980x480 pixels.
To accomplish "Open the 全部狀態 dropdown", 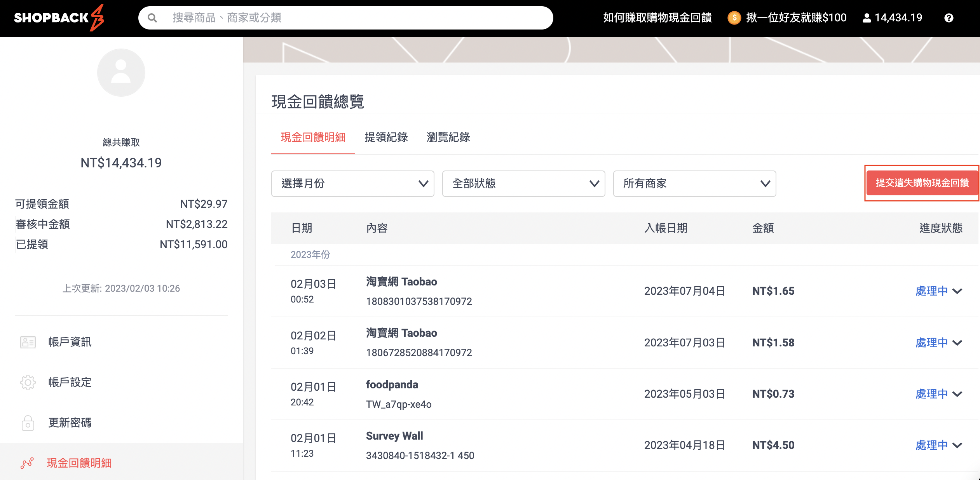I will (x=524, y=184).
